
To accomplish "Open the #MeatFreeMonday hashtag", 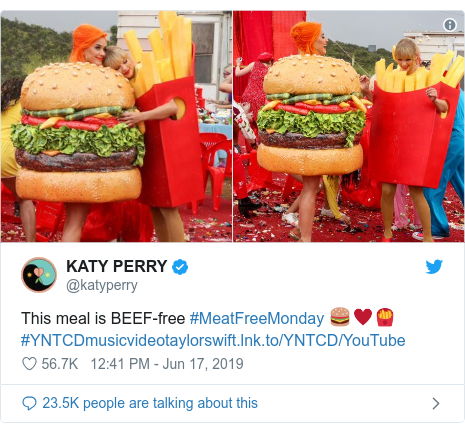I will pos(257,318).
